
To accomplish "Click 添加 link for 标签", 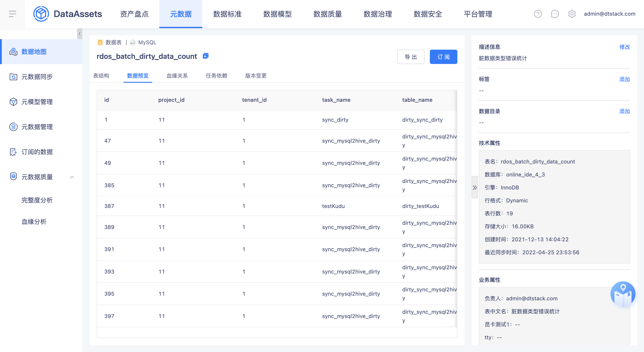I will (x=624, y=79).
